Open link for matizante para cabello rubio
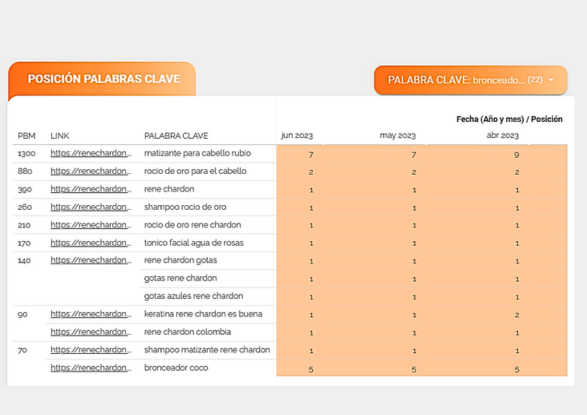This screenshot has width=587, height=415. pyautogui.click(x=91, y=153)
